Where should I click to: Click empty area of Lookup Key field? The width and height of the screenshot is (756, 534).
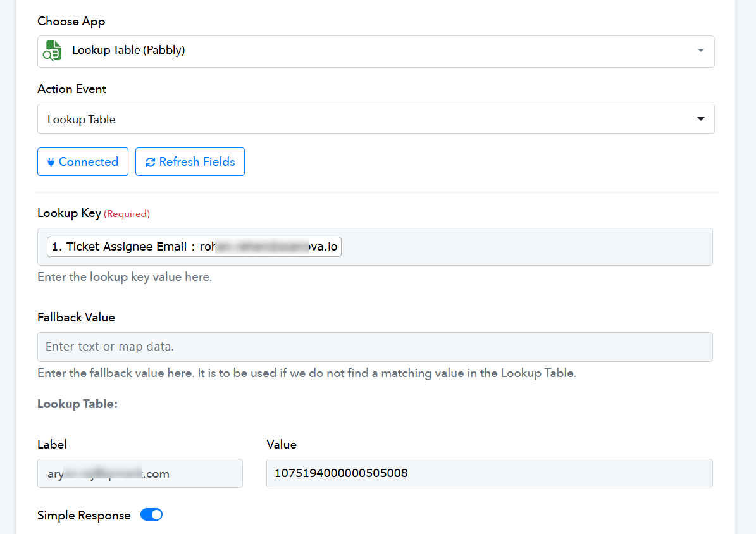pyautogui.click(x=525, y=247)
